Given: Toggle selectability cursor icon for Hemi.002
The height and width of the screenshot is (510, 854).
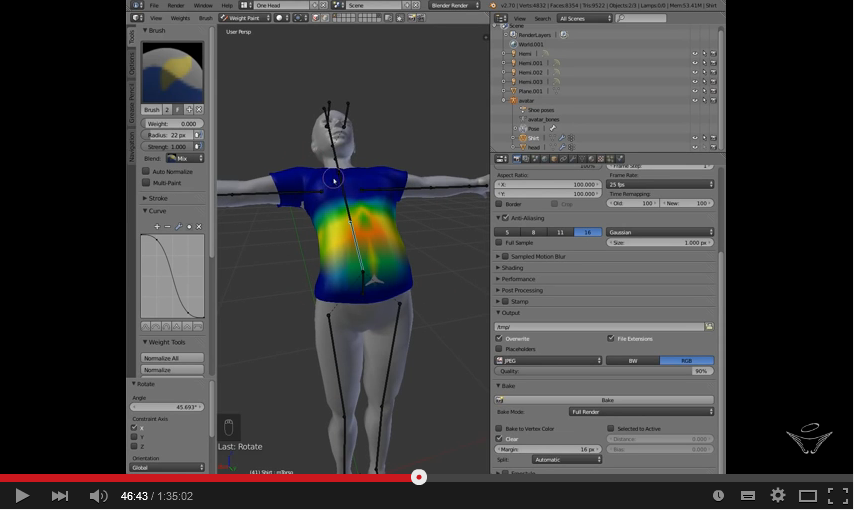Looking at the screenshot, I should 704,72.
